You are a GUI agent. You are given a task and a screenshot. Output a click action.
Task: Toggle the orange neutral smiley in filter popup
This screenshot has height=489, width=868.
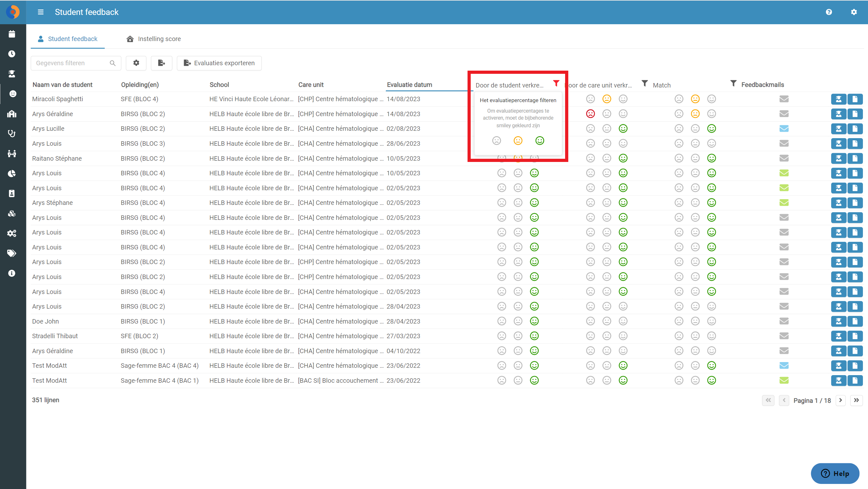coord(518,141)
